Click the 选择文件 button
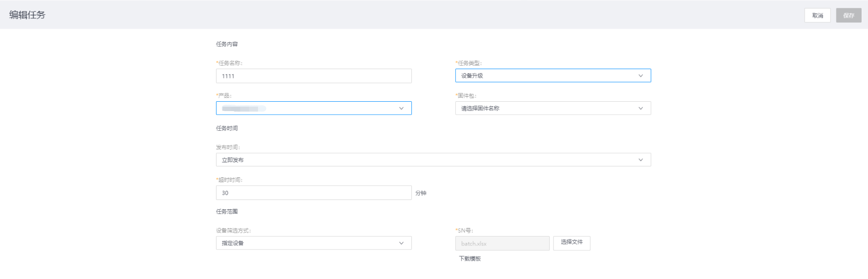Image resolution: width=868 pixels, height=279 pixels. pyautogui.click(x=571, y=242)
